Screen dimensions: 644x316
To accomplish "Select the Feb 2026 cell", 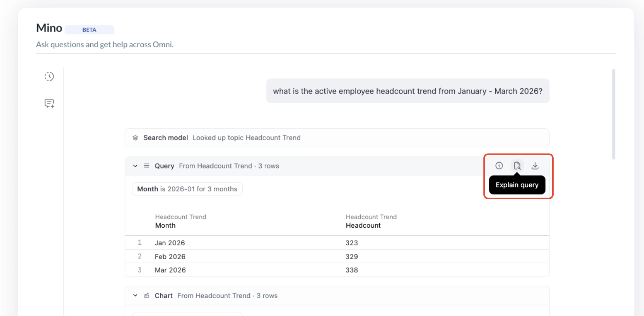I will click(170, 257).
